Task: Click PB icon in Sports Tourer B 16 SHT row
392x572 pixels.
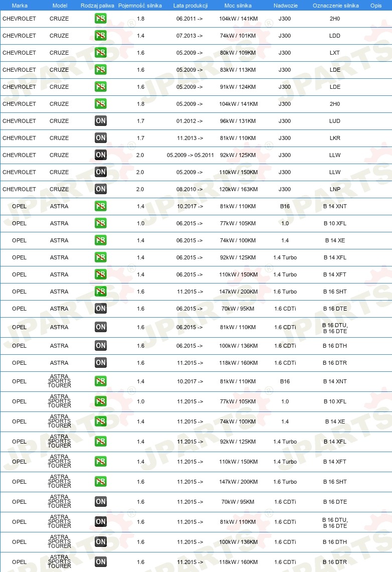Action: pyautogui.click(x=101, y=482)
